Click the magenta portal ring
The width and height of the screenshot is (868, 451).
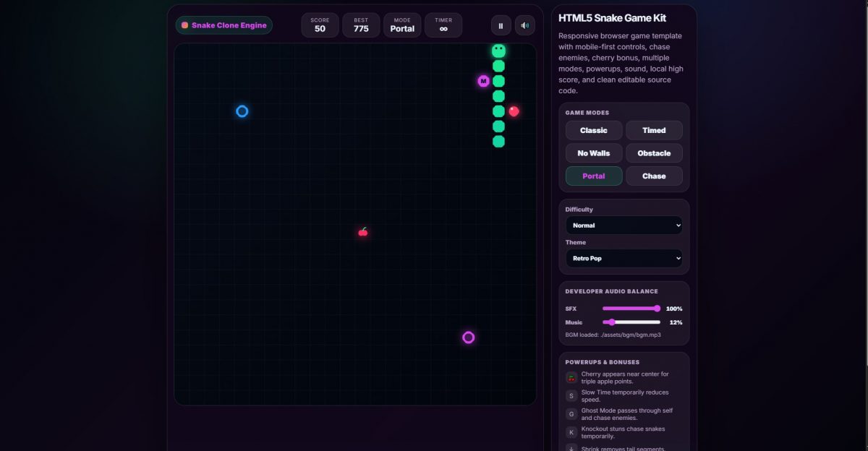click(x=468, y=338)
